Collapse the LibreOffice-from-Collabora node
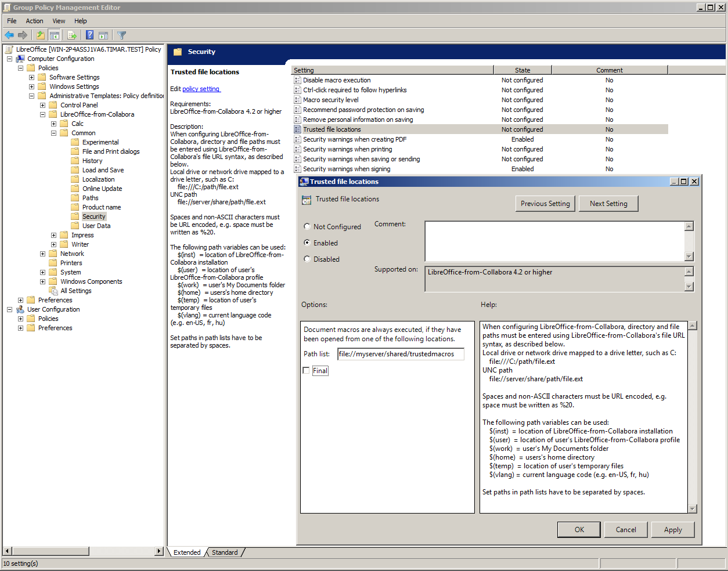Image resolution: width=728 pixels, height=571 pixels. [x=42, y=114]
